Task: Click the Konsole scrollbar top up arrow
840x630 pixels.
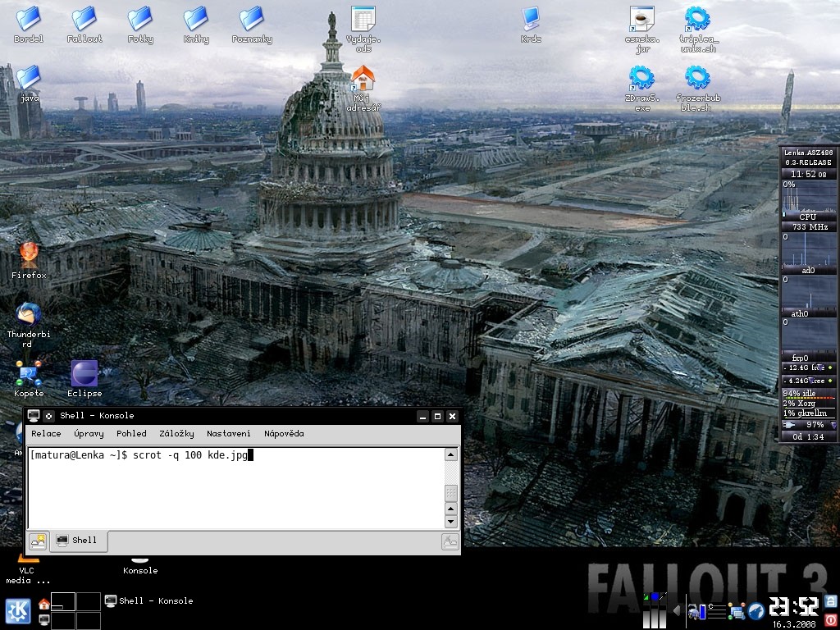Action: [451, 454]
